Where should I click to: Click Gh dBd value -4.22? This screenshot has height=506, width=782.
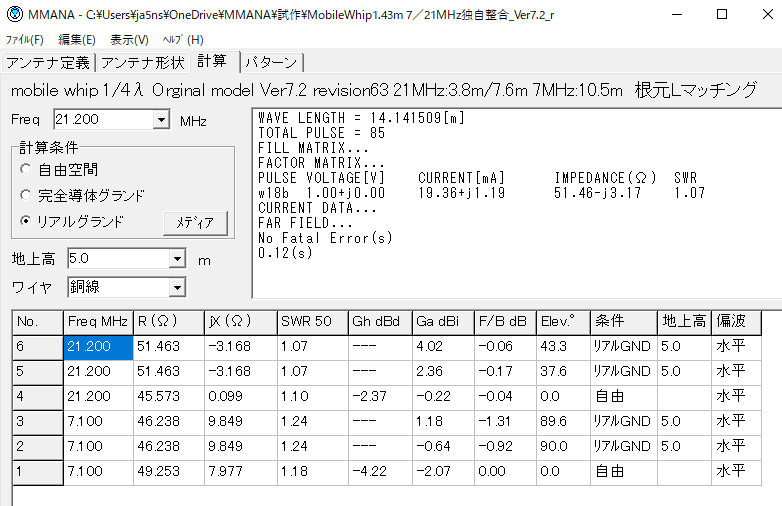coord(380,472)
